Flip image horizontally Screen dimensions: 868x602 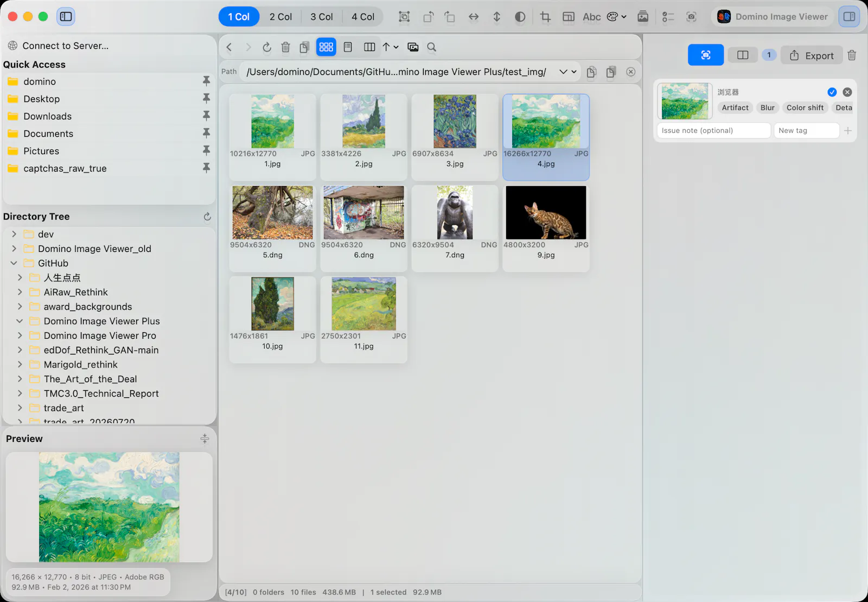[474, 17]
